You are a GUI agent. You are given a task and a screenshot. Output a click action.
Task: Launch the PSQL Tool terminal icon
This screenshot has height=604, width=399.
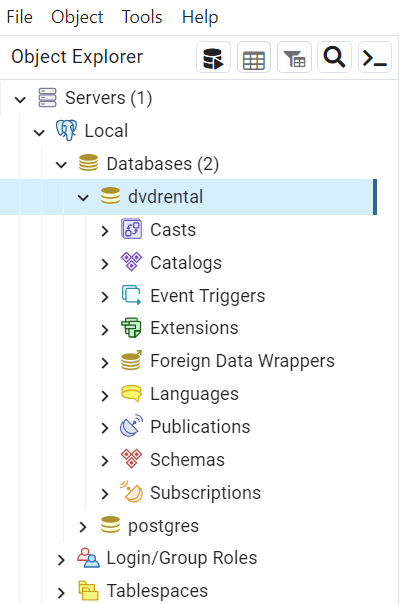point(375,58)
